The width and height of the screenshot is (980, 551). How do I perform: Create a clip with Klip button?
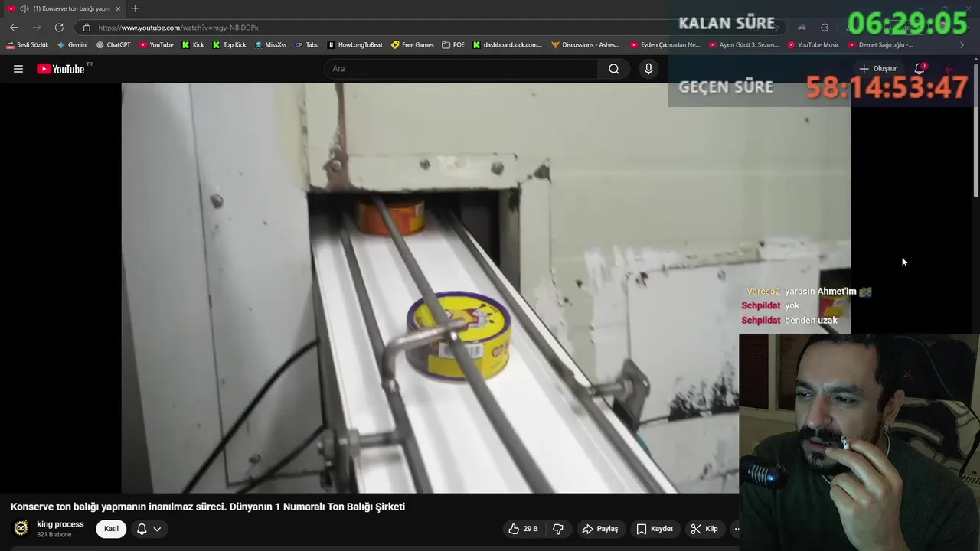pyautogui.click(x=704, y=529)
